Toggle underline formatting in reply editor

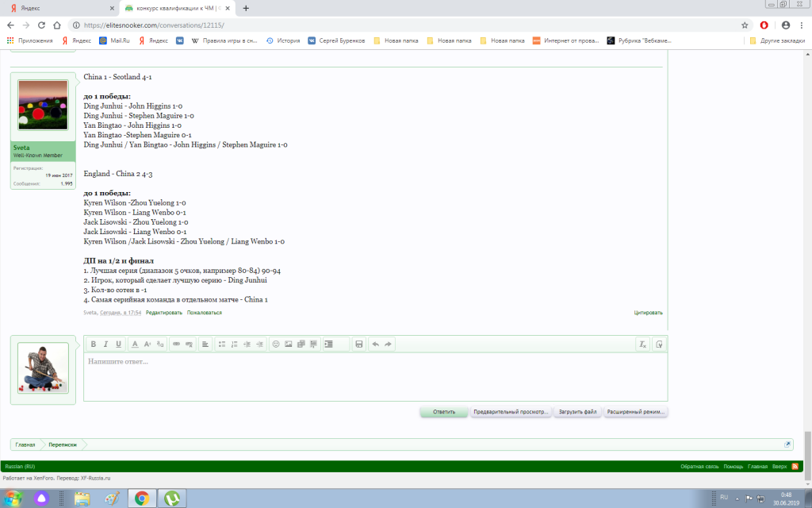118,344
